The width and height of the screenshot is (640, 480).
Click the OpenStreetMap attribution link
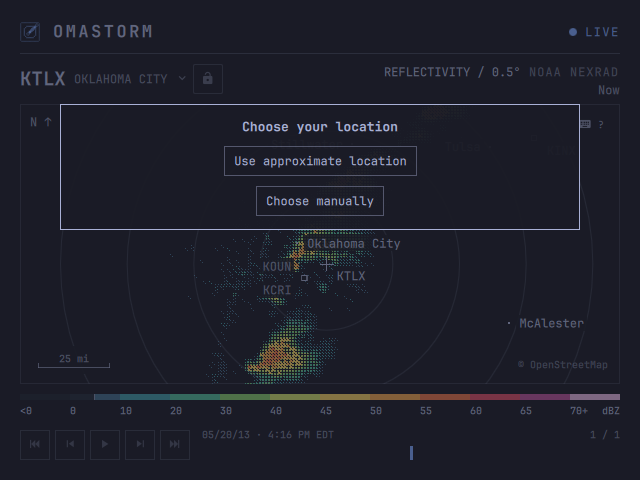(563, 364)
